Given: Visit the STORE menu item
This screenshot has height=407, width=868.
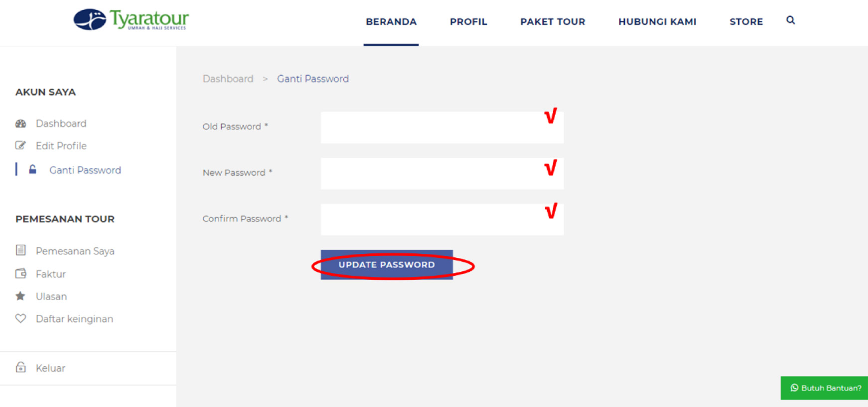Looking at the screenshot, I should 746,22.
